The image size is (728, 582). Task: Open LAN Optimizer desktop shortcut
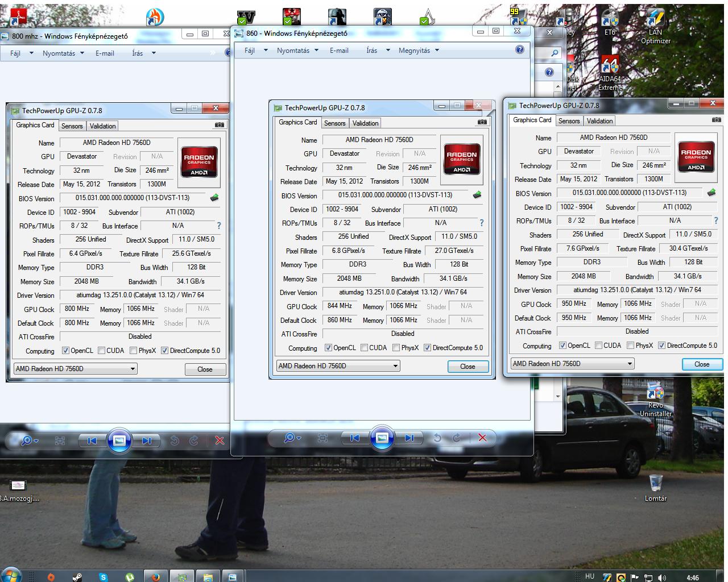(x=655, y=27)
